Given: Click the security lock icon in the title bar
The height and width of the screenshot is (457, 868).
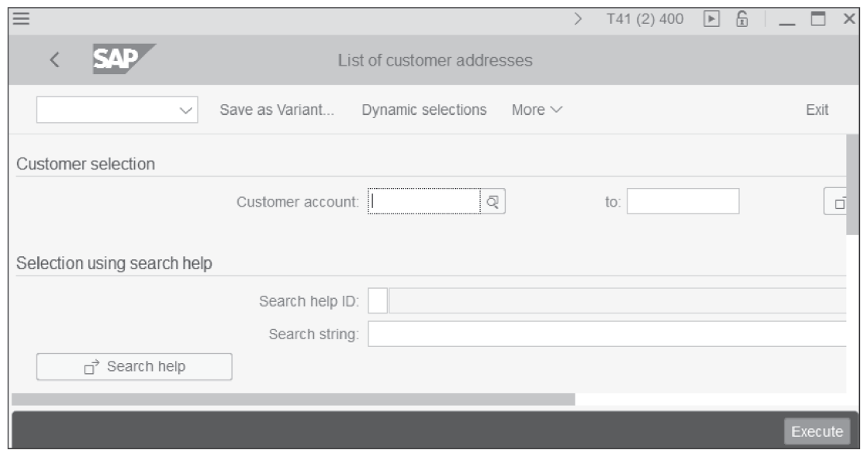Looking at the screenshot, I should click(741, 18).
